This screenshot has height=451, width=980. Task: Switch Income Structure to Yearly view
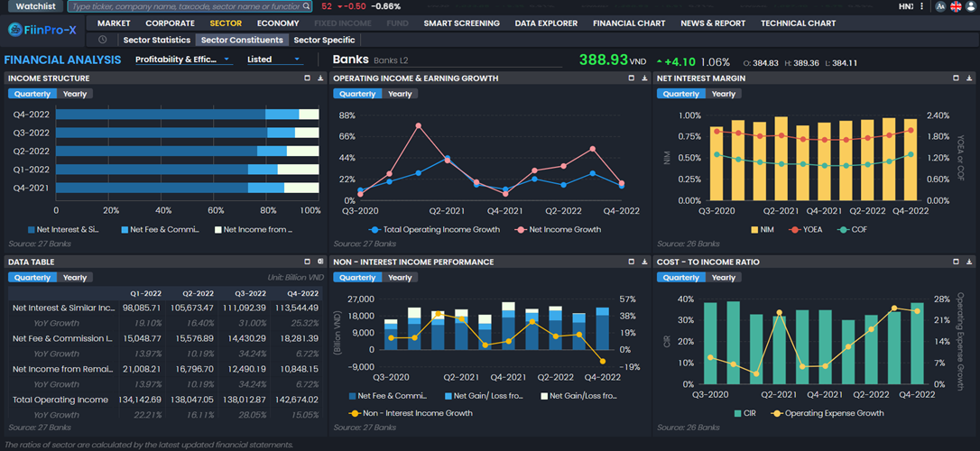pos(75,94)
